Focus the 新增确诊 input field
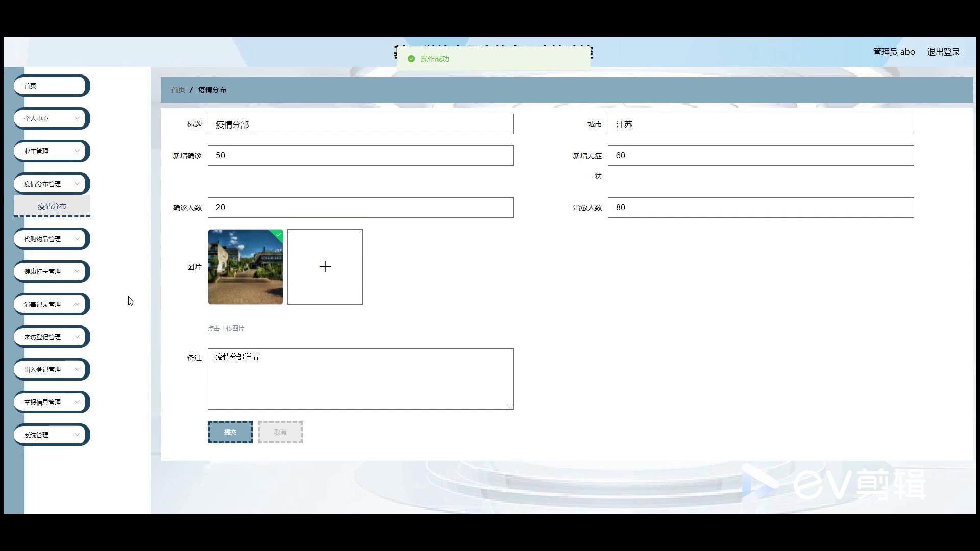 (x=360, y=156)
